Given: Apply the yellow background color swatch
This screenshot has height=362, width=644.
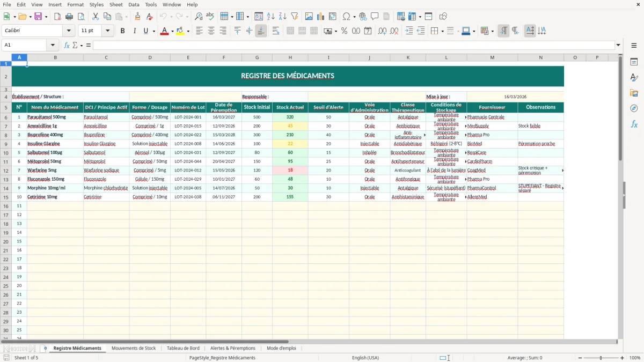Looking at the screenshot, I should (x=180, y=31).
